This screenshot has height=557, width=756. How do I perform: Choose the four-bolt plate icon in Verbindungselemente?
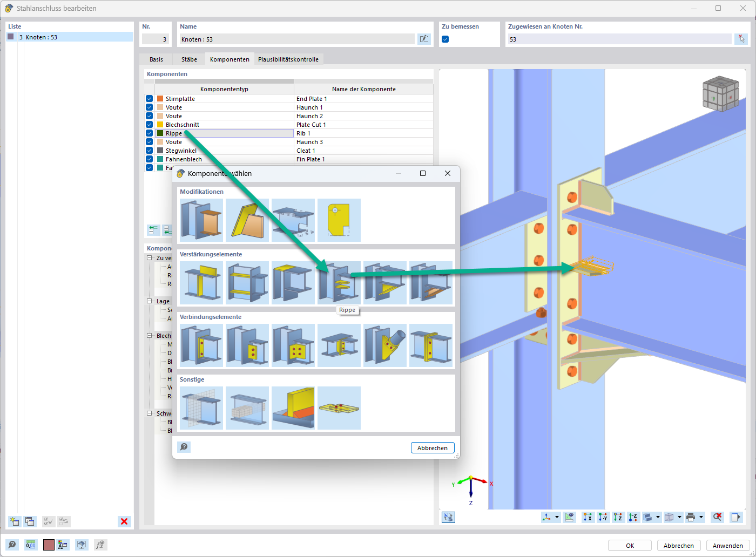point(293,345)
